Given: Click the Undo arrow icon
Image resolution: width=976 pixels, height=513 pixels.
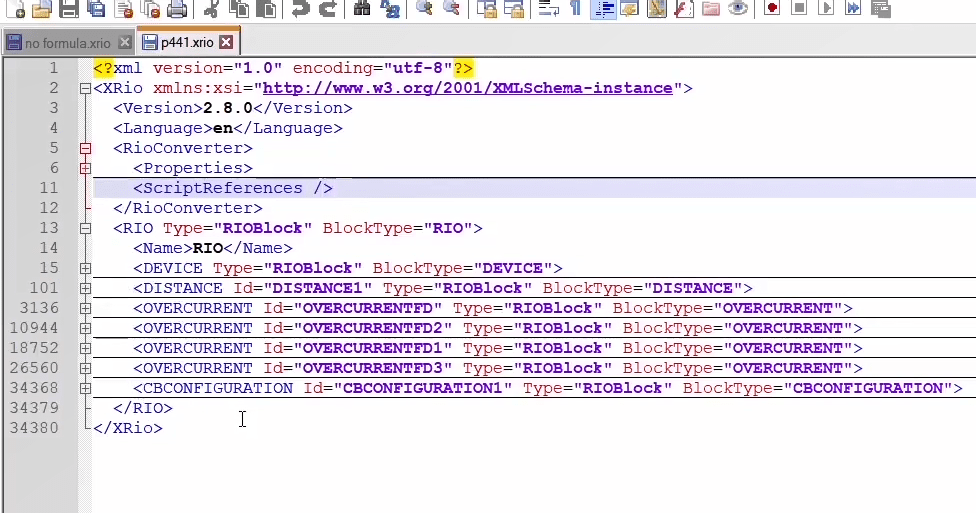Looking at the screenshot, I should pos(301,9).
